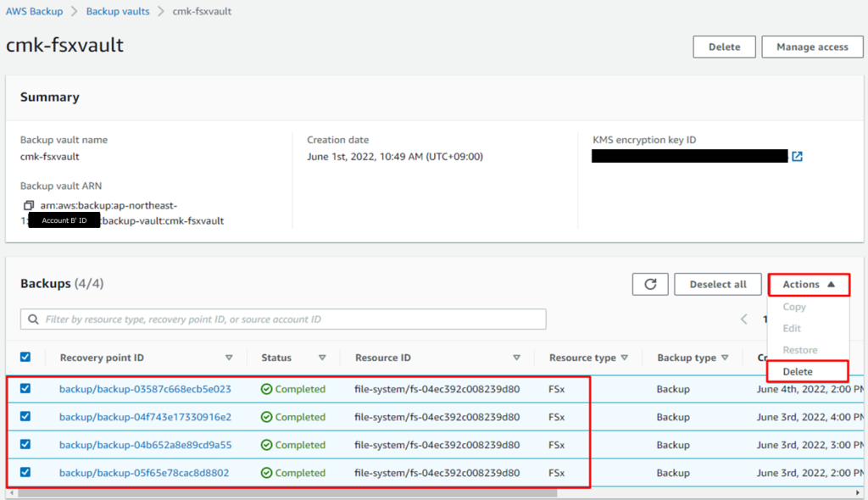Sort by Resource type column arrow
The width and height of the screenshot is (868, 500).
tap(625, 358)
